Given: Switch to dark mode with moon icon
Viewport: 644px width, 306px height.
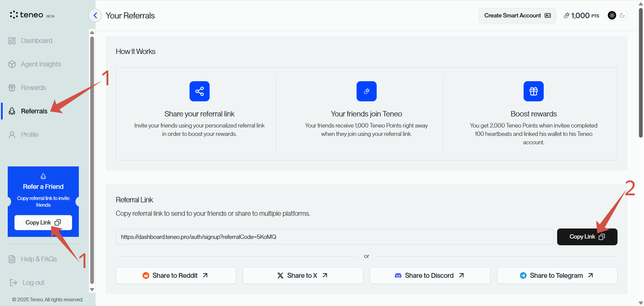Looking at the screenshot, I should click(x=622, y=15).
